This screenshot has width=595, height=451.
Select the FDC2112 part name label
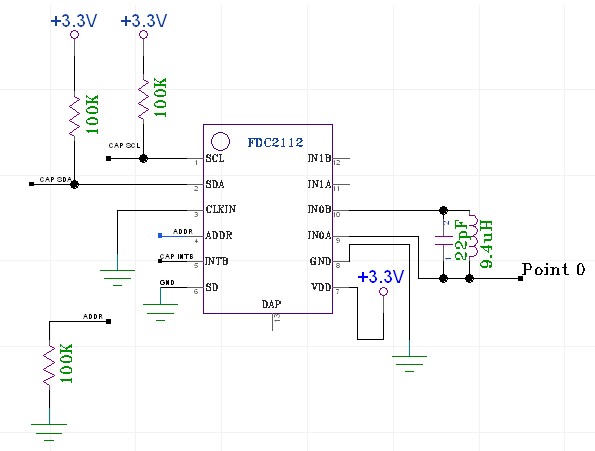point(275,143)
